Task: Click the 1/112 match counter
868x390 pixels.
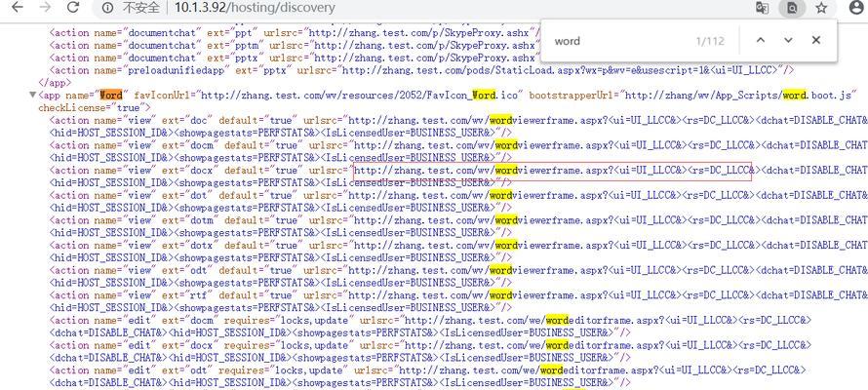Action: coord(710,41)
